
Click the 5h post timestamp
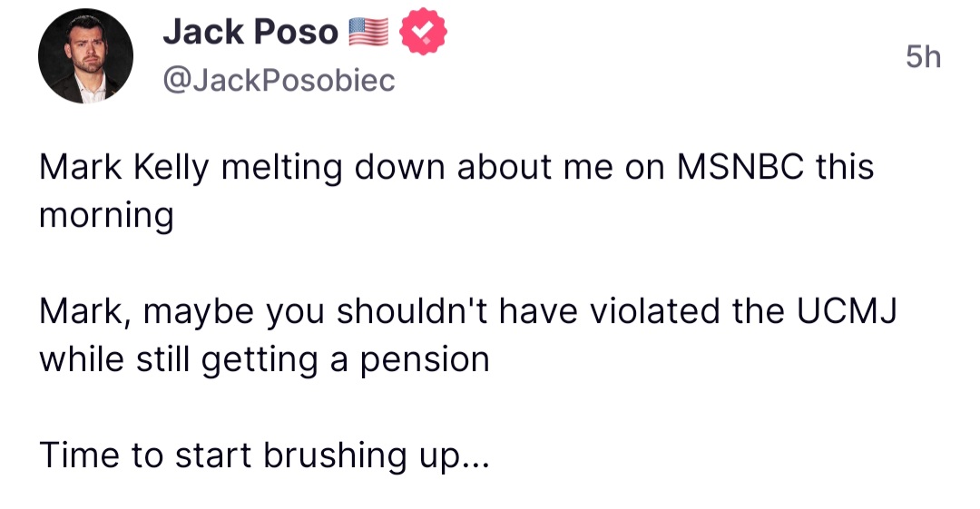click(x=924, y=58)
